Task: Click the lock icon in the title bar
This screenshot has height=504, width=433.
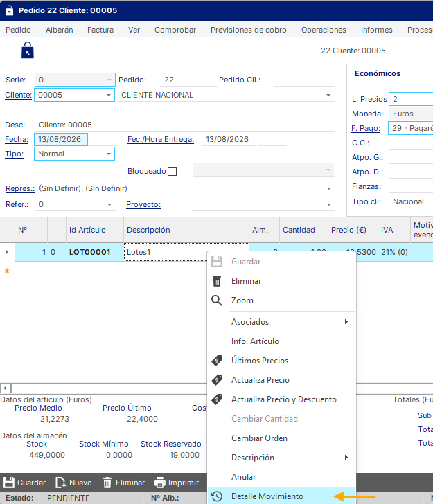Action: 10,10
